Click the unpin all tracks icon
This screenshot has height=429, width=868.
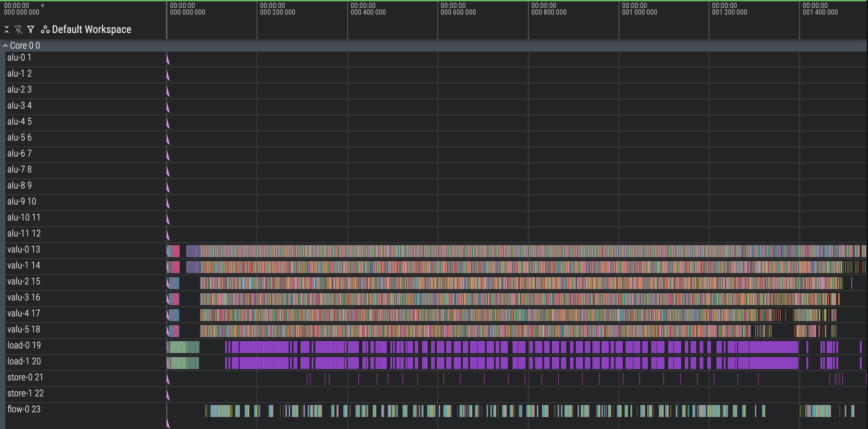pyautogui.click(x=19, y=30)
